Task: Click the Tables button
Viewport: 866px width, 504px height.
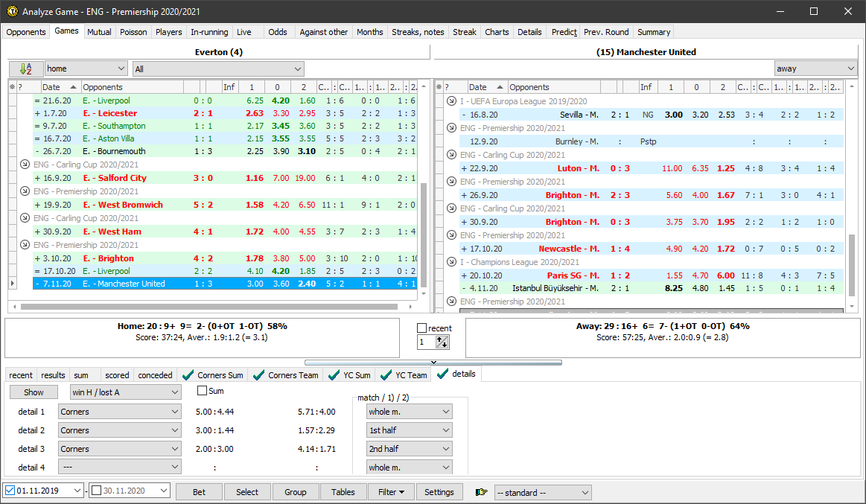Action: pos(343,492)
